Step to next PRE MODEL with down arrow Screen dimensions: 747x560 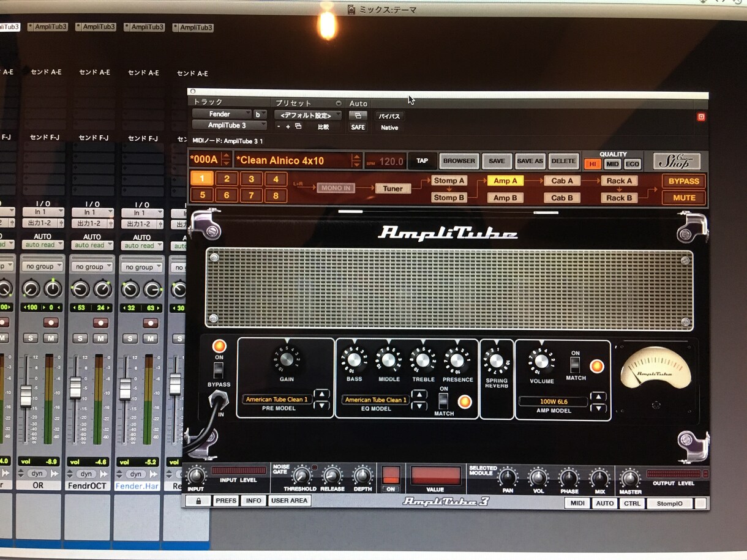pyautogui.click(x=321, y=405)
